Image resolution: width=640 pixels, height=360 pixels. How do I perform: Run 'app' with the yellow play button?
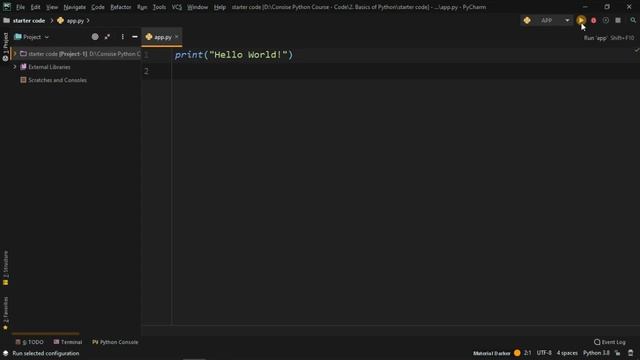click(581, 20)
